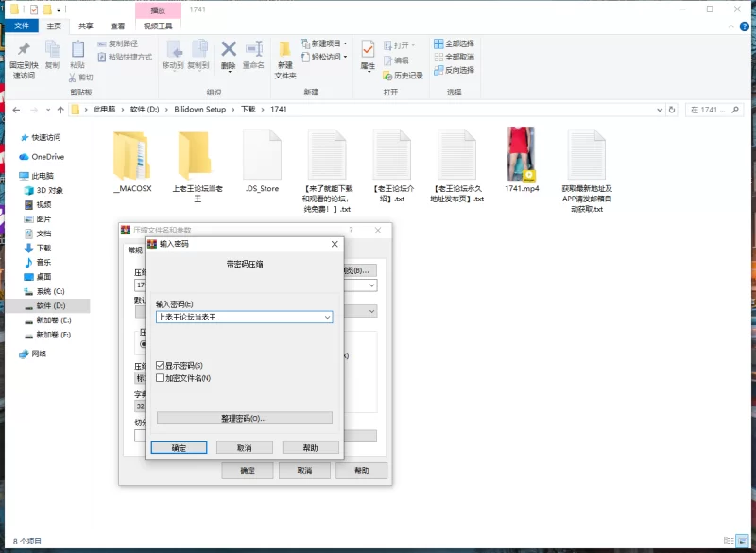Expand the password field dropdown arrow

click(327, 318)
